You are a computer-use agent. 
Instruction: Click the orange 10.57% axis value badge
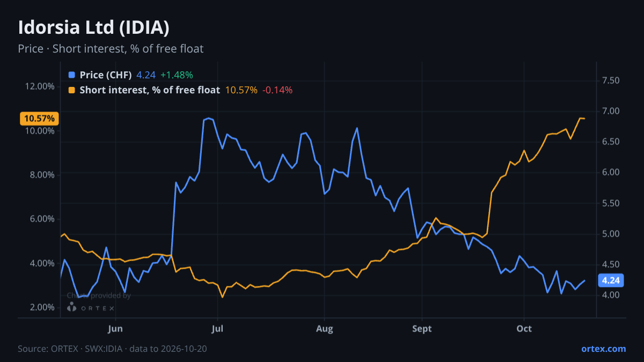[x=40, y=119]
